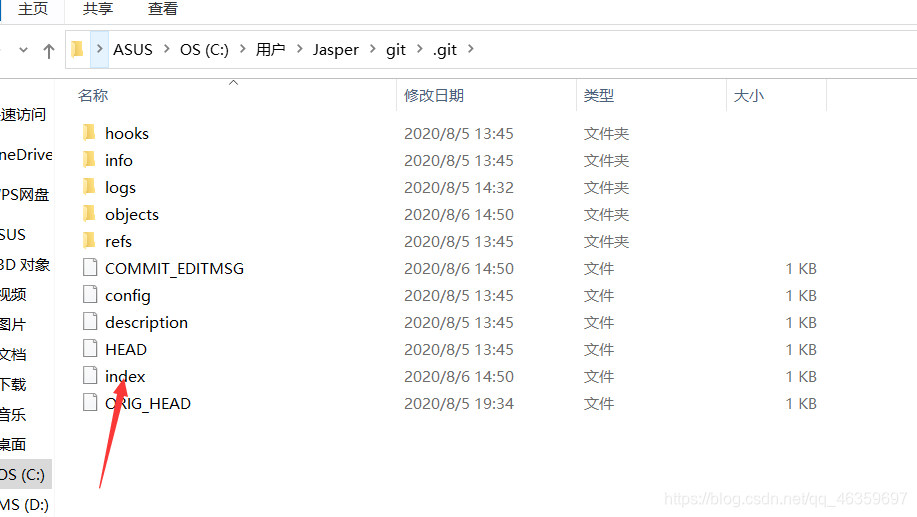The height and width of the screenshot is (517, 917).
Task: Select 图片 in navigation pane
Action: pos(13,325)
